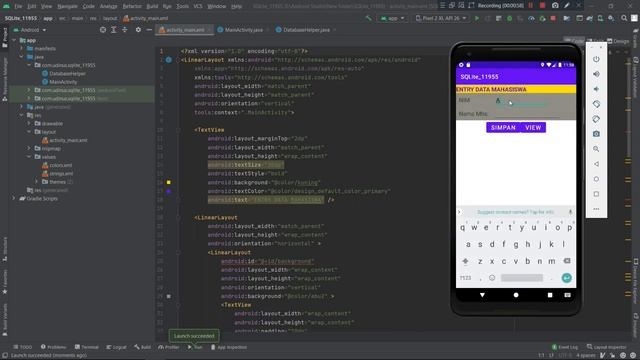Take emulator screenshot camera icon
Image resolution: width=640 pixels, height=360 pixels.
[x=596, y=134]
